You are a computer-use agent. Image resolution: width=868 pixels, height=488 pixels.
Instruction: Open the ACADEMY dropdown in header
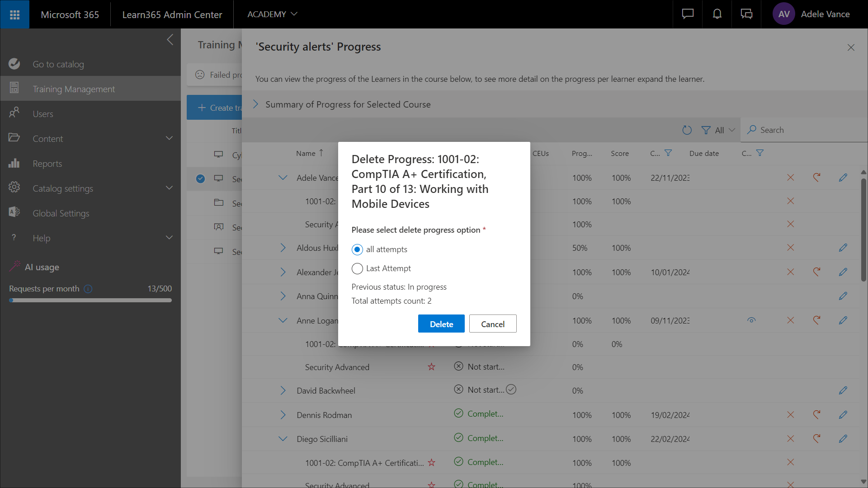click(272, 14)
